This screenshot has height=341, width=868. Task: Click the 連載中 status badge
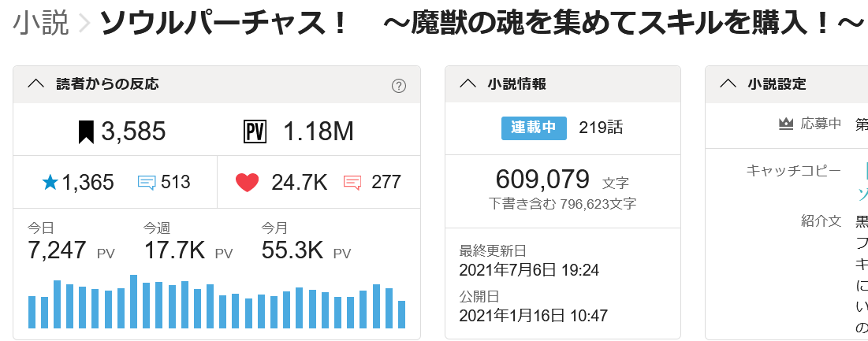[534, 128]
